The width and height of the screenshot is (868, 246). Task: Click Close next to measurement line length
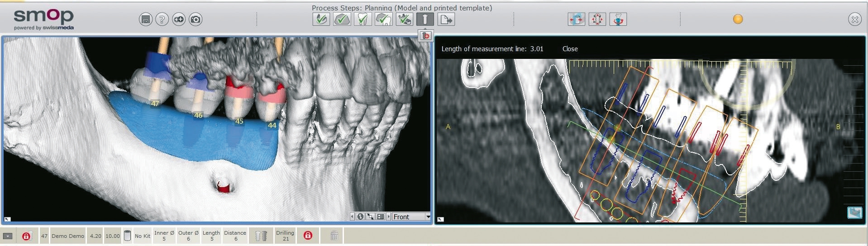570,49
